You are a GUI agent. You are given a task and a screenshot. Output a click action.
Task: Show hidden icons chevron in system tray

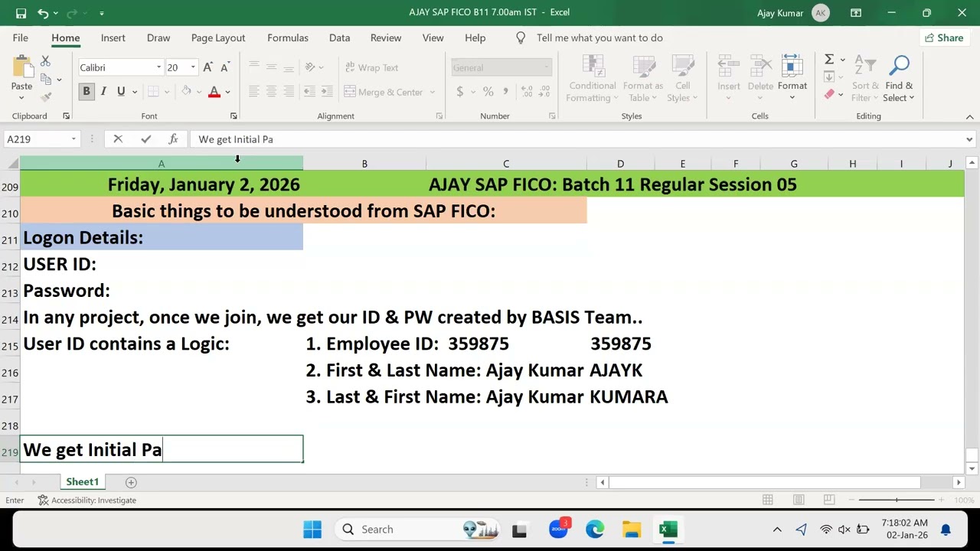click(777, 530)
